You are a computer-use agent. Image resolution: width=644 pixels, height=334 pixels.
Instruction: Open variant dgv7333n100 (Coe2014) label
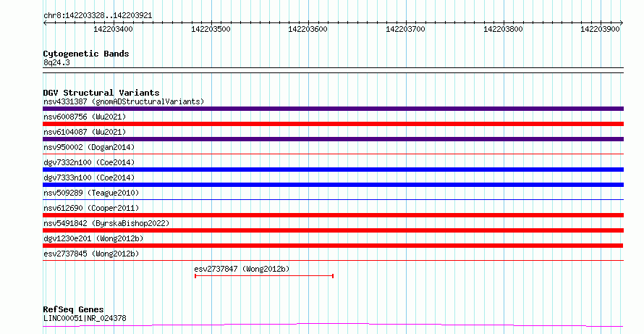pyautogui.click(x=89, y=178)
